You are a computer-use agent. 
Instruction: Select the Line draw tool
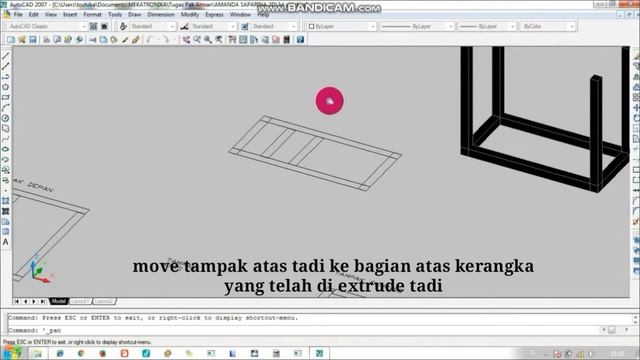pyautogui.click(x=6, y=56)
